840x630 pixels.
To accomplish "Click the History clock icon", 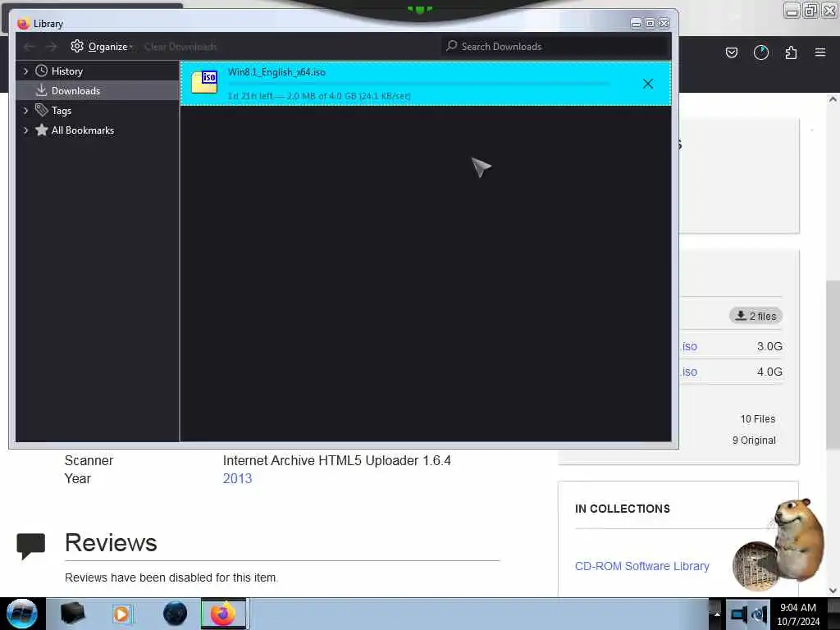I will tap(41, 71).
